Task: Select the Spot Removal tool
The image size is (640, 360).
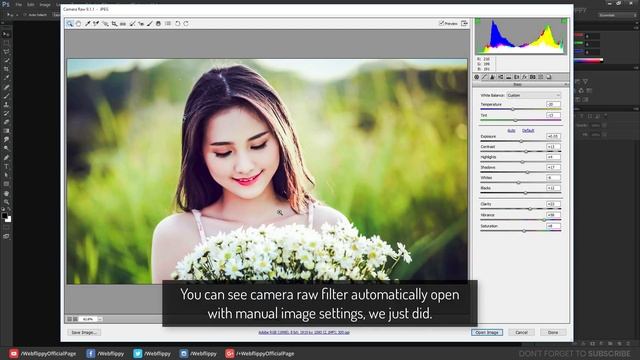Action: (132, 24)
